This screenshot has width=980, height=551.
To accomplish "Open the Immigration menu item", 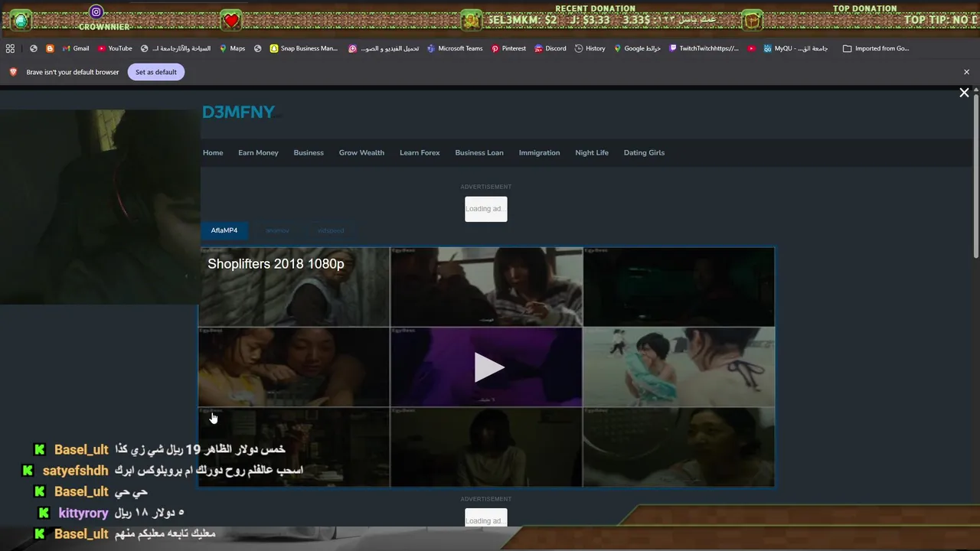I will [x=539, y=152].
